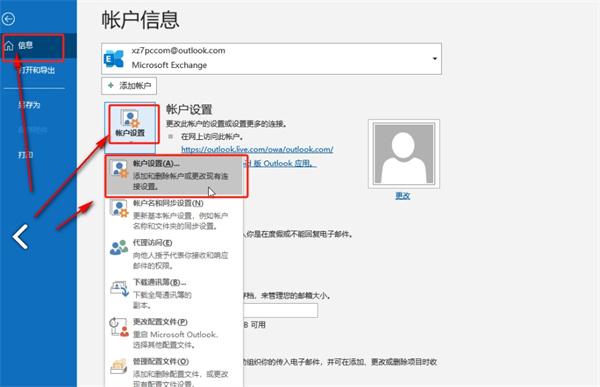The height and width of the screenshot is (387, 600).
Task: Open 打开和导出 in the sidebar
Action: coord(37,70)
